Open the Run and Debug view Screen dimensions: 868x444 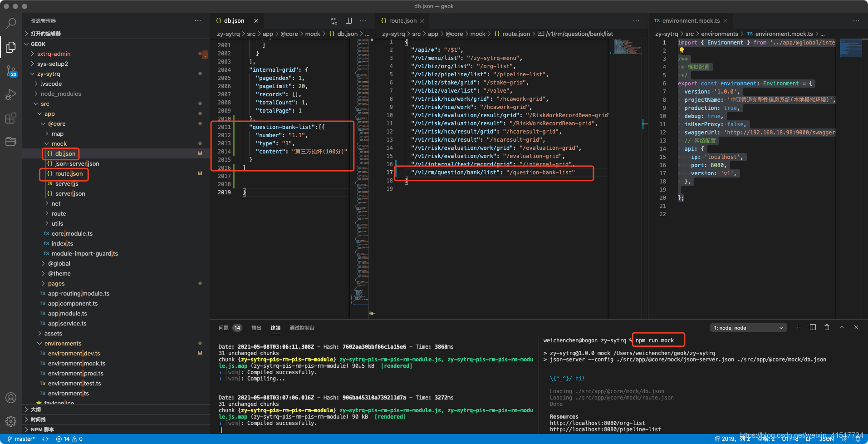point(11,94)
